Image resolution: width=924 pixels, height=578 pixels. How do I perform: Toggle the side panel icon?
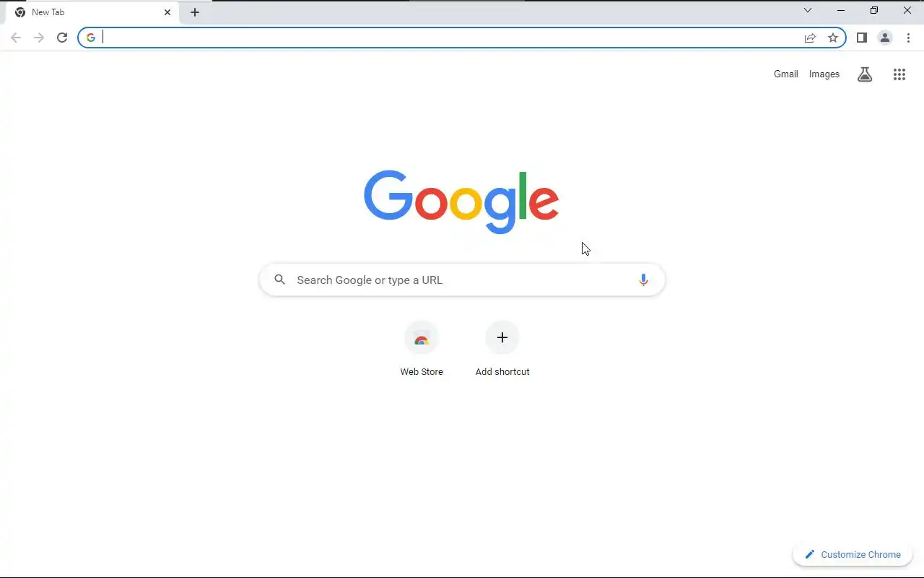point(862,38)
